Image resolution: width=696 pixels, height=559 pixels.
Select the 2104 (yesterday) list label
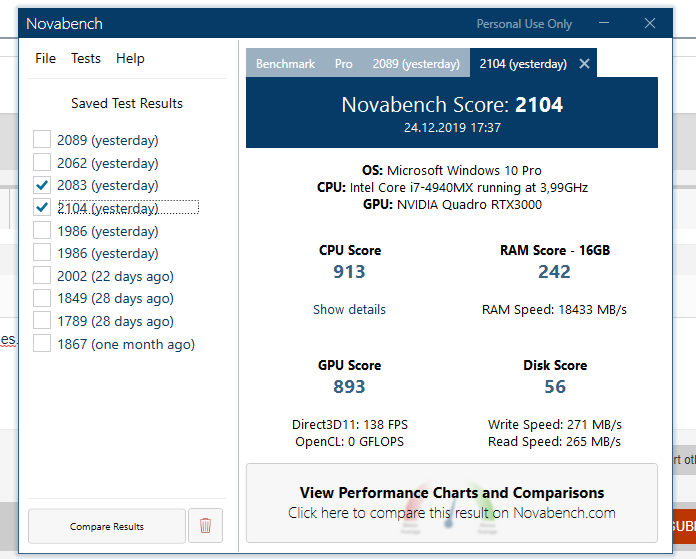tap(108, 208)
